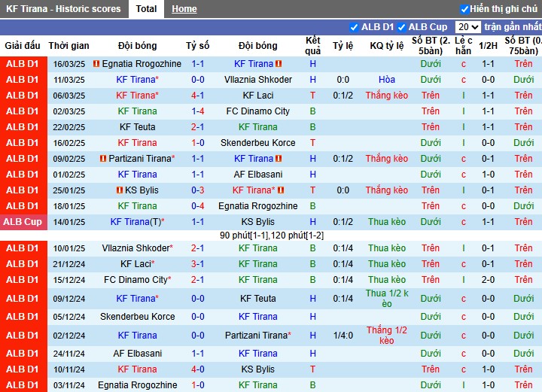542x392 pixels.
Task: Click Thua kèo result on 14/01/25 row
Action: click(x=387, y=222)
